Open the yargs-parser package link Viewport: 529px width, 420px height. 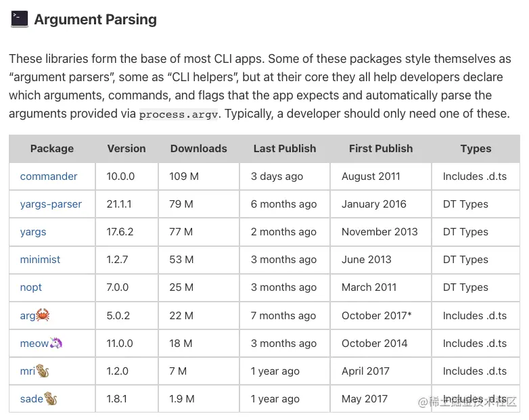51,204
